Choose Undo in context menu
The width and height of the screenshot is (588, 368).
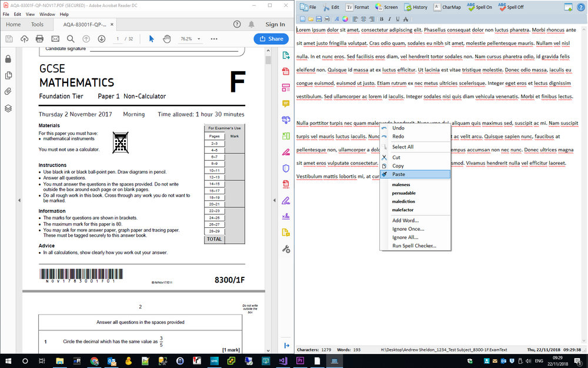[x=415, y=128]
